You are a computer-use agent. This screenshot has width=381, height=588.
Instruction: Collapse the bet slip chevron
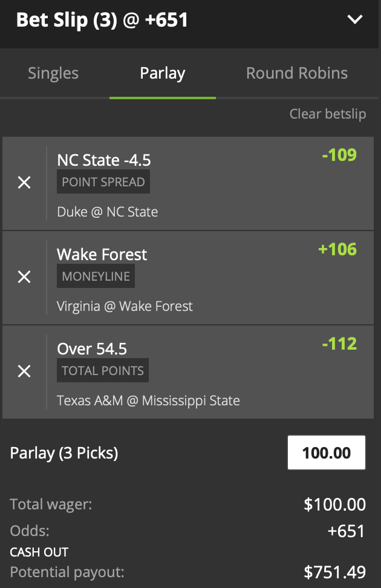pos(355,20)
